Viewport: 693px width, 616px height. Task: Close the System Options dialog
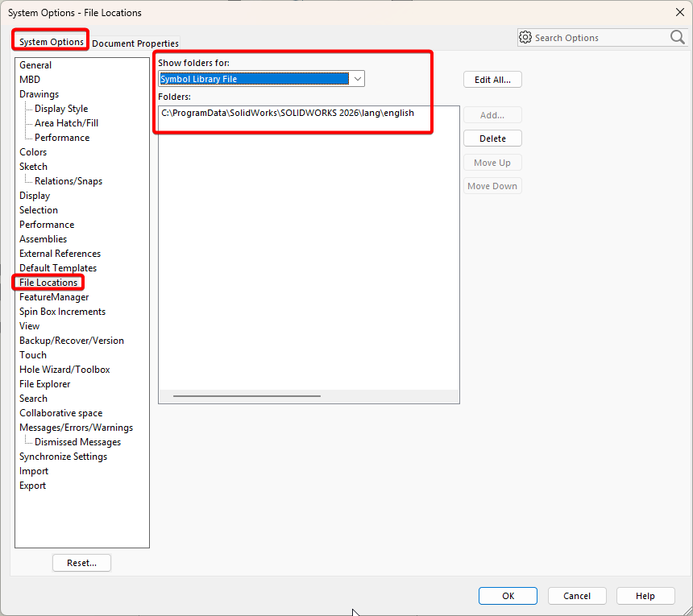(680, 12)
